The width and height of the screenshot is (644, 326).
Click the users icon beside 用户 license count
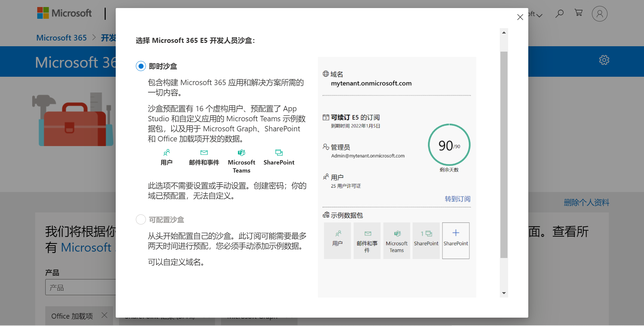[326, 177]
